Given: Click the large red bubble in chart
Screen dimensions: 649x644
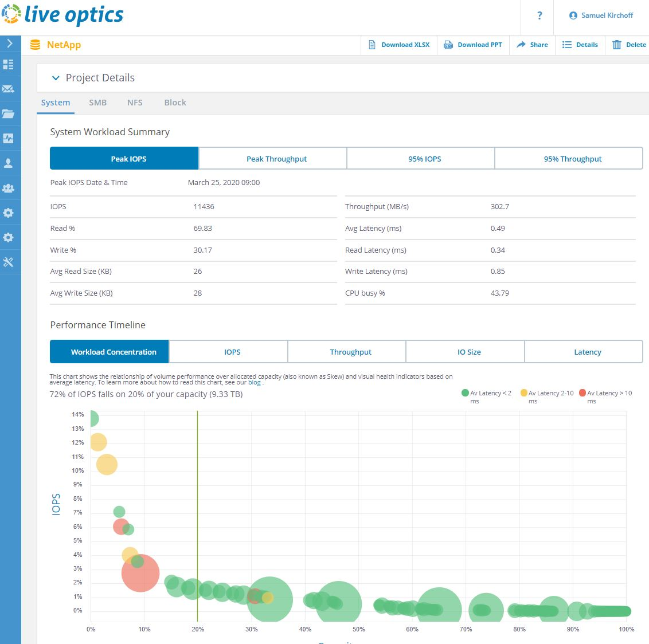Looking at the screenshot, I should point(140,573).
